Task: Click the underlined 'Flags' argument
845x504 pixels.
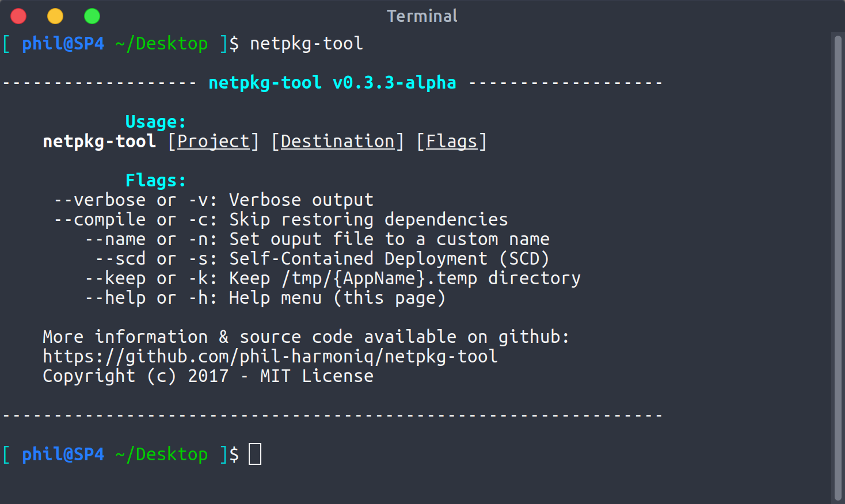Action: [x=452, y=142]
